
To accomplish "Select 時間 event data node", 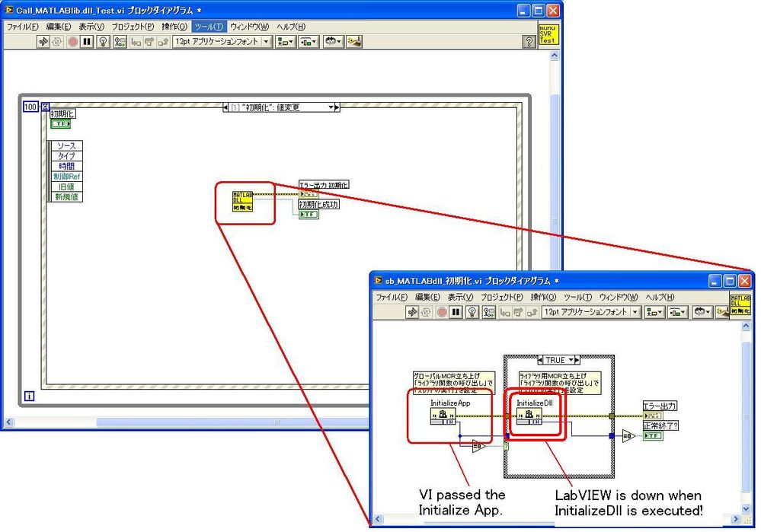I will click(x=66, y=167).
